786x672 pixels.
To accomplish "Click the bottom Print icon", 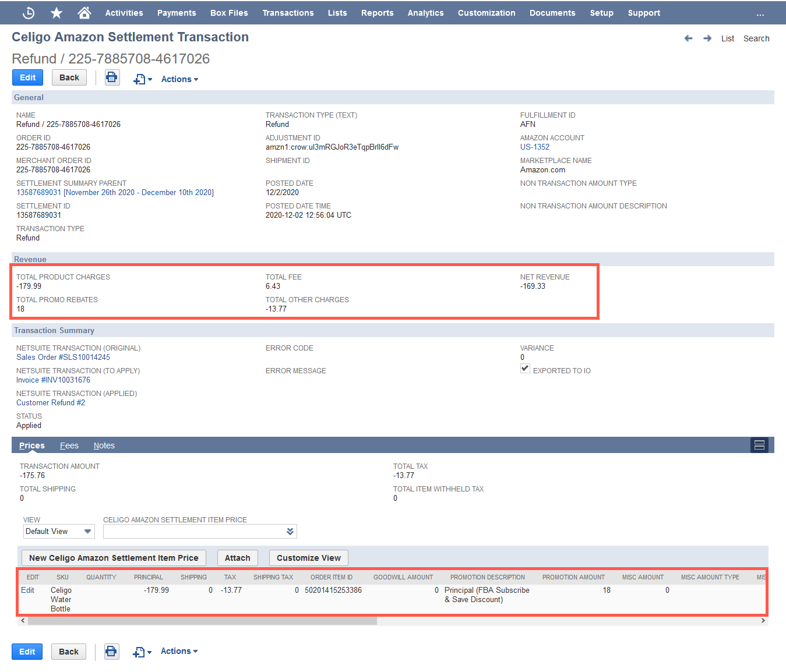I will (x=112, y=652).
